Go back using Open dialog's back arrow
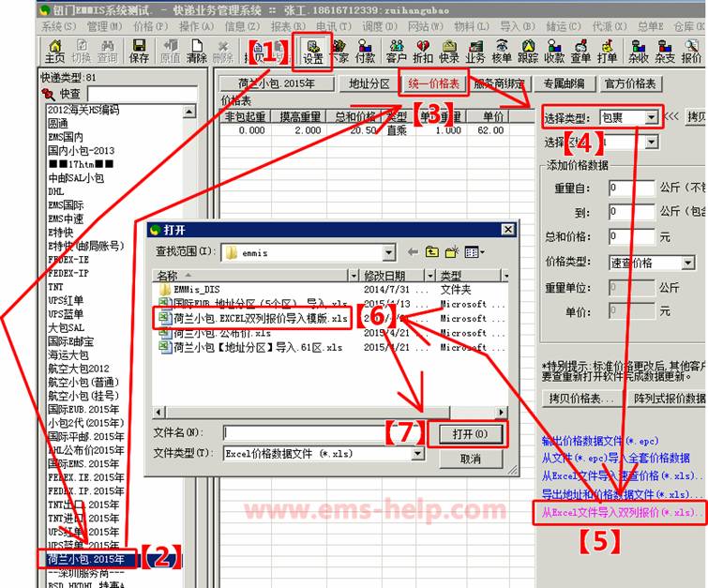708x588 pixels. [413, 252]
